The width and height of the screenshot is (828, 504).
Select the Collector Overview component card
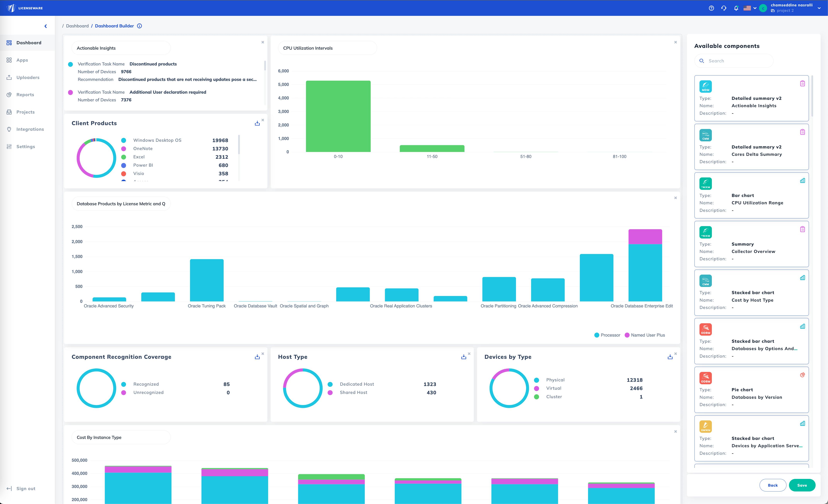[751, 244]
